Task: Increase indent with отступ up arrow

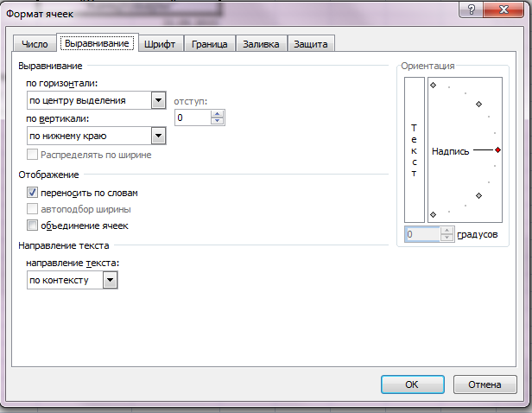Action: tap(217, 114)
